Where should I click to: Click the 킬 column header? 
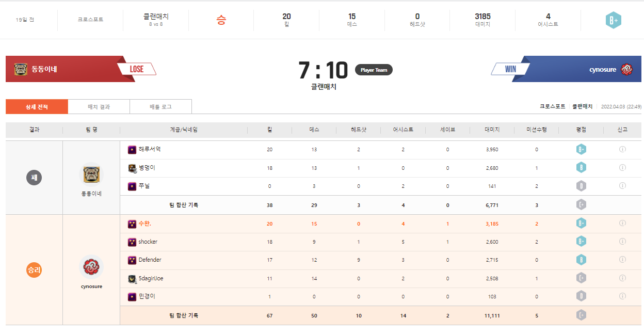[269, 130]
